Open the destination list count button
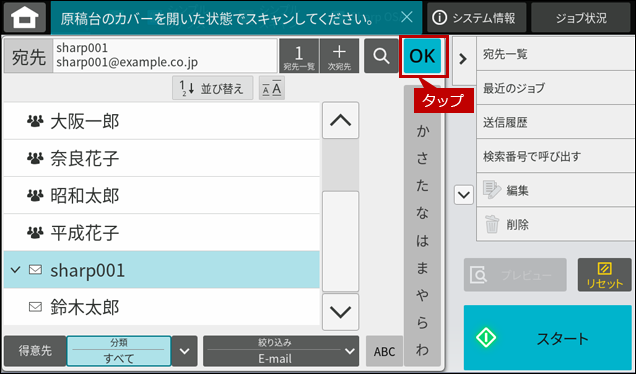This screenshot has width=636, height=374. click(299, 56)
